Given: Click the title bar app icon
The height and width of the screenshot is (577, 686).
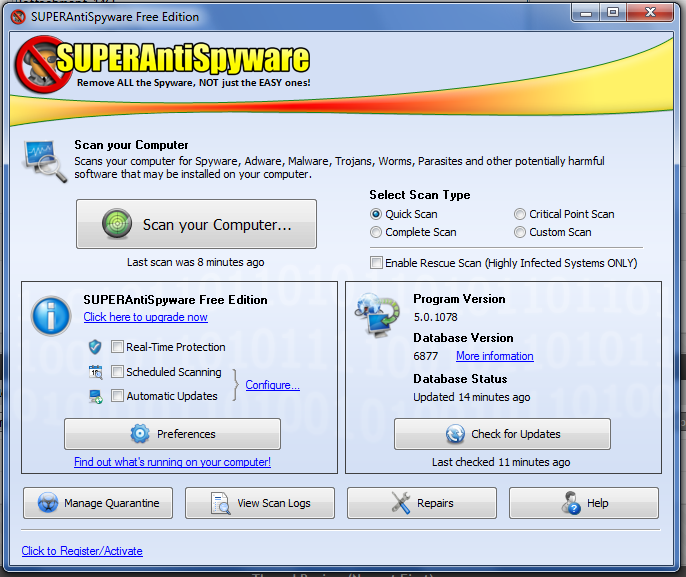Looking at the screenshot, I should click(x=18, y=17).
